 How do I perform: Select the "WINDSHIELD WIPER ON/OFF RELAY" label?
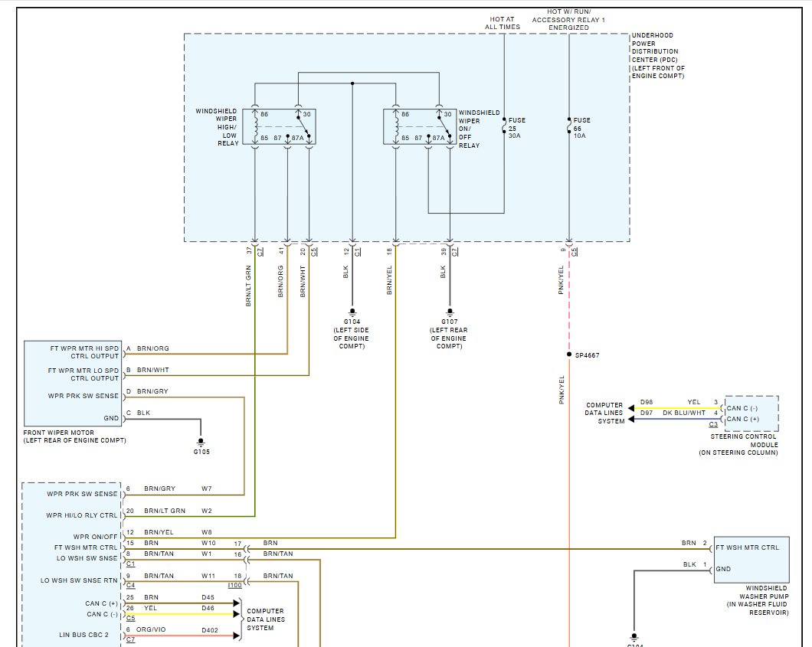point(479,129)
